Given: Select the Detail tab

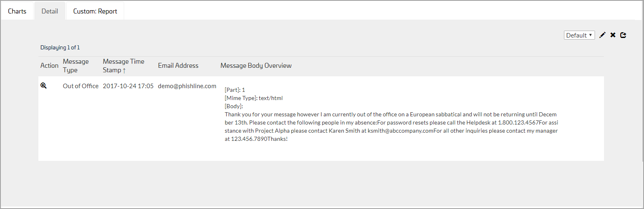Looking at the screenshot, I should [50, 11].
